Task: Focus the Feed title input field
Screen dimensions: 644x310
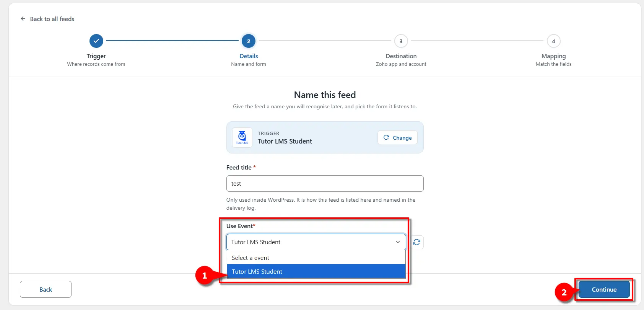Action: [325, 184]
